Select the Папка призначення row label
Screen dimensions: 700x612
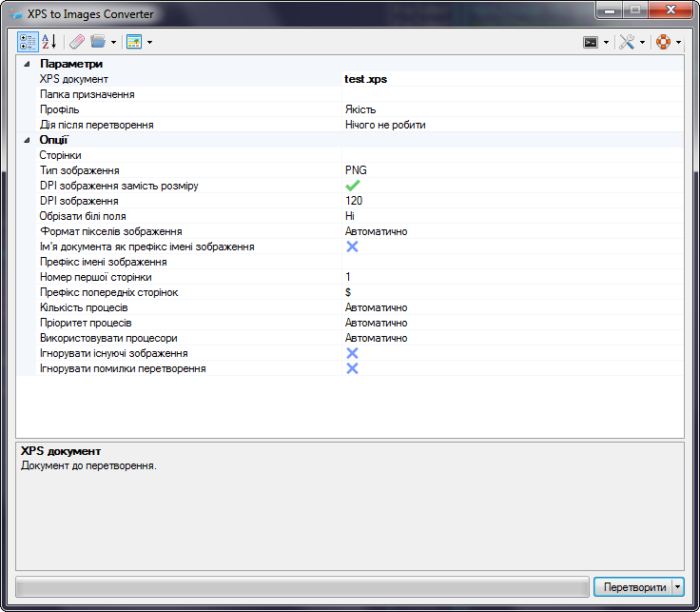(x=87, y=94)
